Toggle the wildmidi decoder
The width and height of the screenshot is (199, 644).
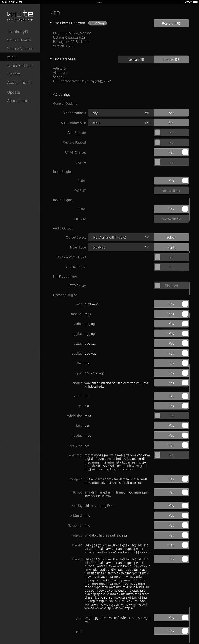tap(171, 515)
